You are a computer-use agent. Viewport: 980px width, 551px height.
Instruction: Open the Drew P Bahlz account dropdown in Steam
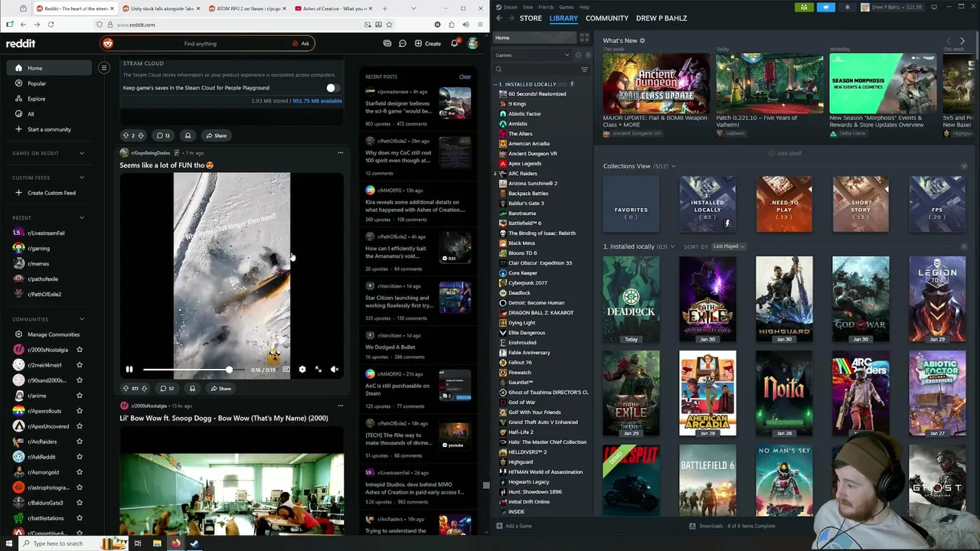point(893,7)
